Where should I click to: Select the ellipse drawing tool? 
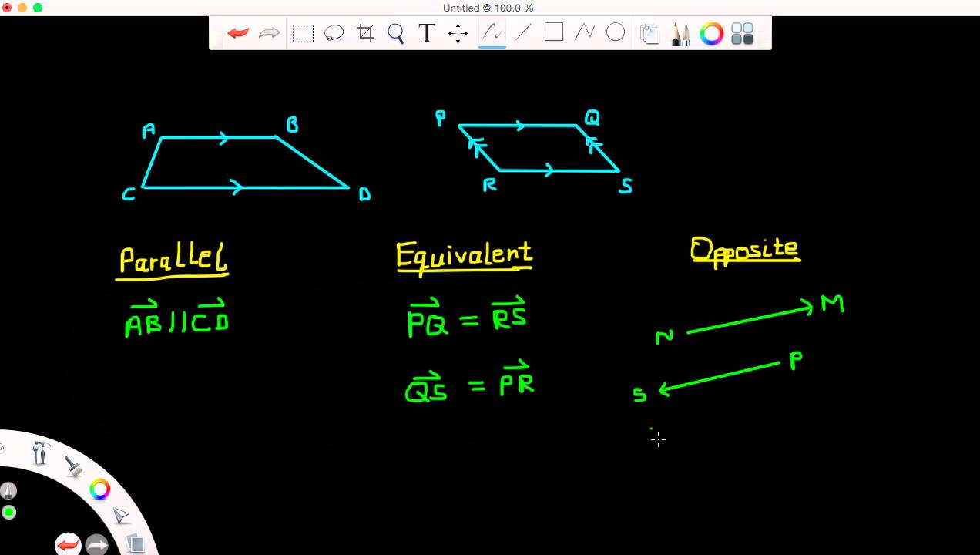pos(616,32)
